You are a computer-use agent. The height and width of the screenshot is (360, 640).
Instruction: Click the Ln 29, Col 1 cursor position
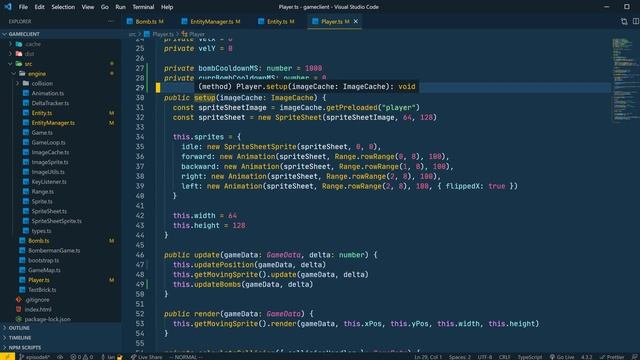pyautogui.click(x=428, y=357)
